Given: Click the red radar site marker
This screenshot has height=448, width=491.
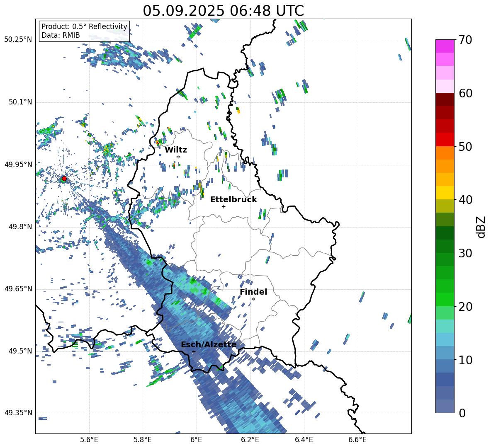Looking at the screenshot, I should [x=64, y=178].
